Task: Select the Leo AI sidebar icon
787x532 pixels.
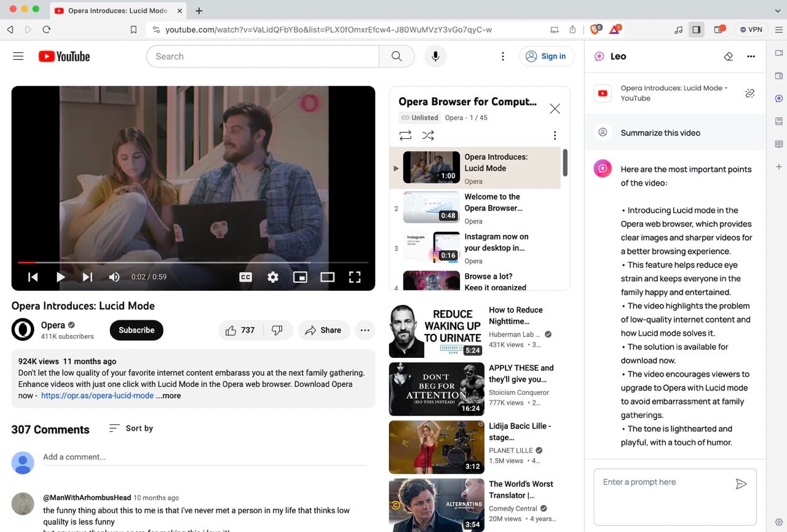Action: (x=778, y=98)
